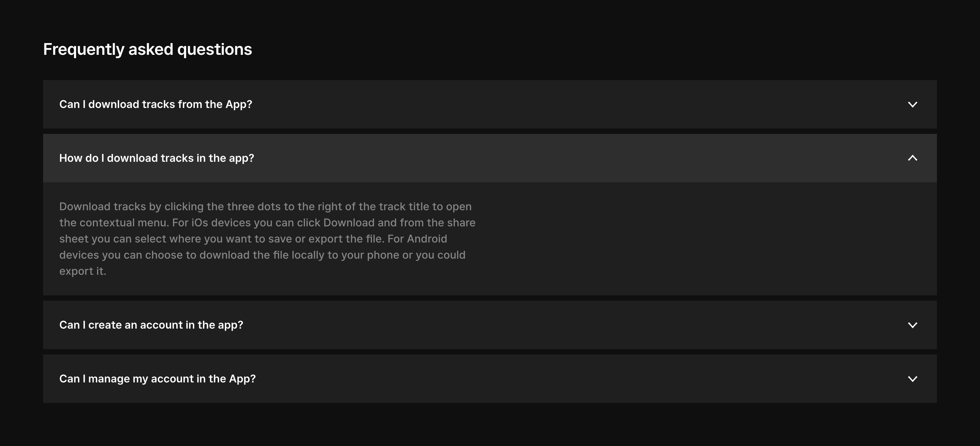Click the "Frequently asked questions" heading
The height and width of the screenshot is (446, 980).
(x=147, y=49)
